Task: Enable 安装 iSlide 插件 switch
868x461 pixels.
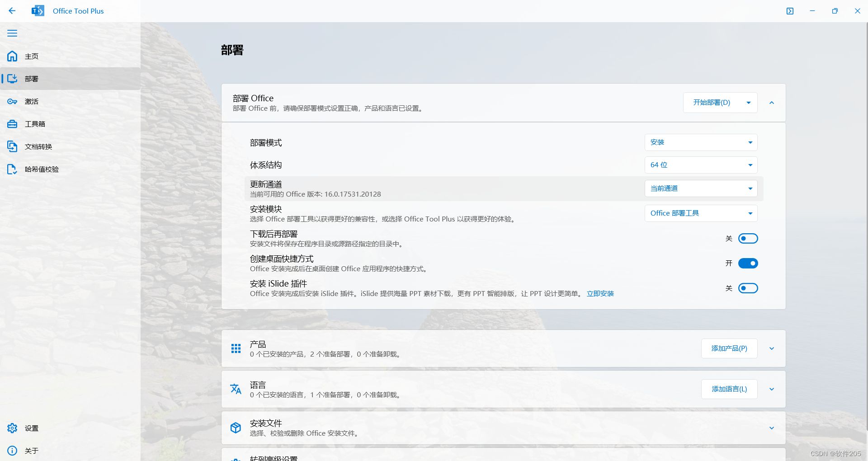Action: click(748, 288)
